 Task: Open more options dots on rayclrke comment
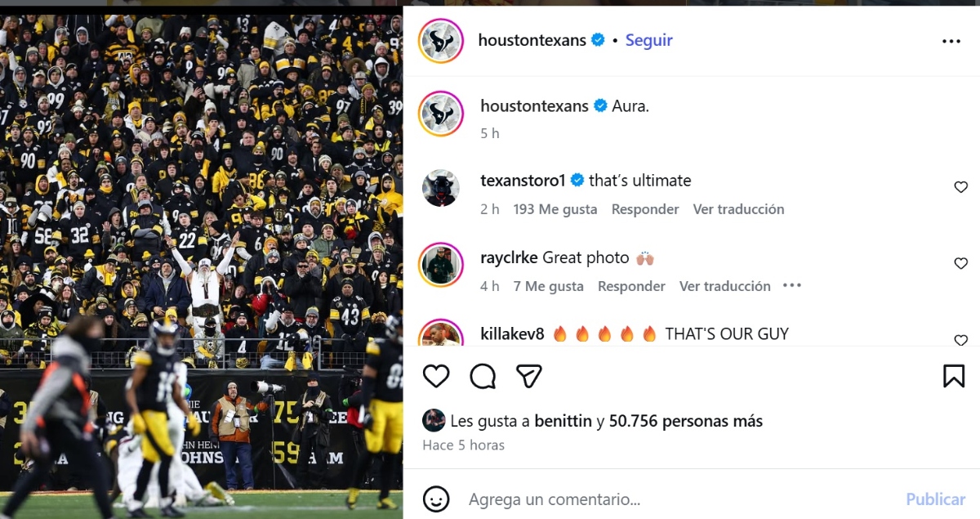coord(792,285)
